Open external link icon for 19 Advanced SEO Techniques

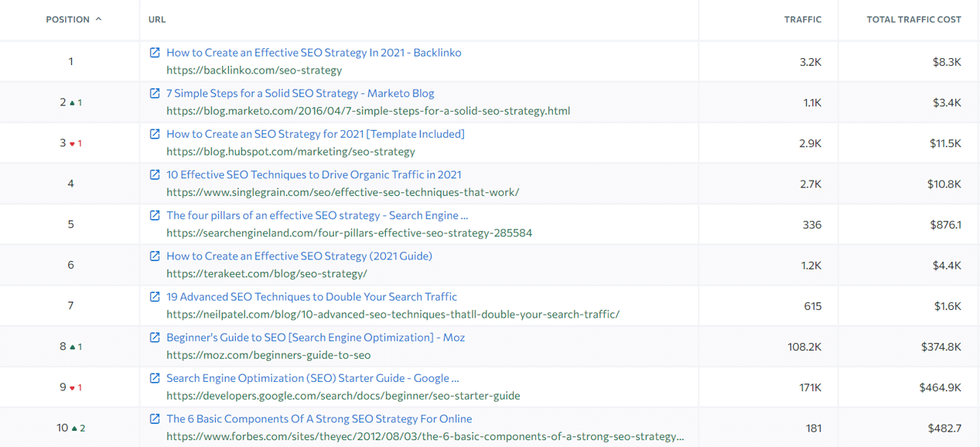pyautogui.click(x=155, y=296)
